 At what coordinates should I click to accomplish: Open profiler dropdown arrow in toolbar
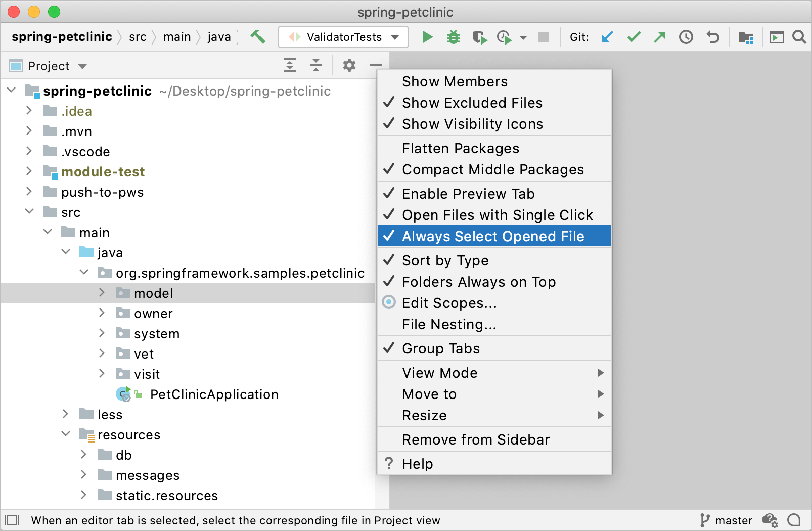point(523,37)
